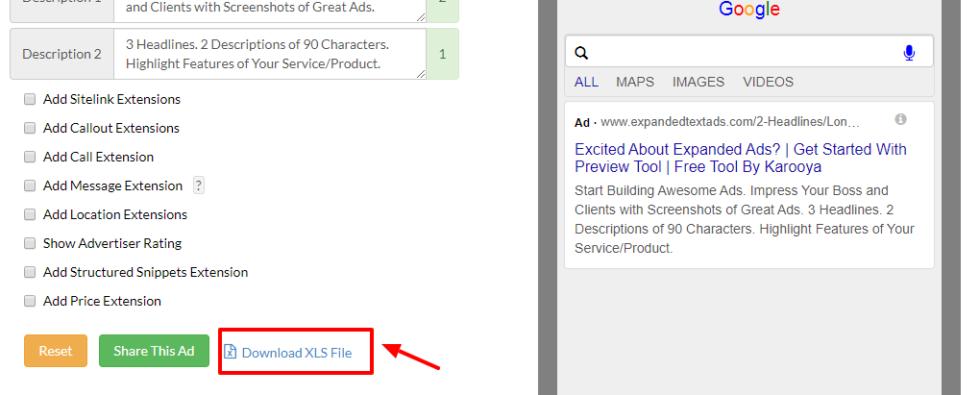Click the Description 2 remaining characters count
This screenshot has height=395, width=980.
(443, 55)
